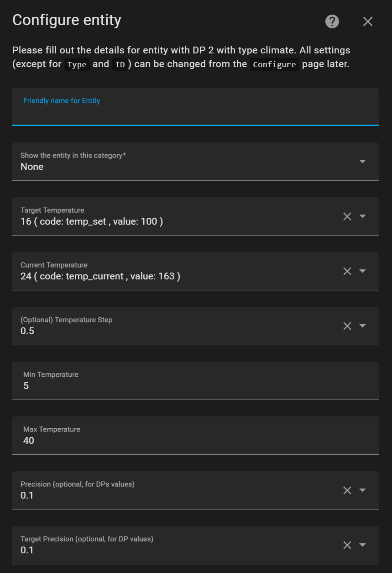Select the Target Temperature value text
The height and width of the screenshot is (573, 392).
pos(92,222)
